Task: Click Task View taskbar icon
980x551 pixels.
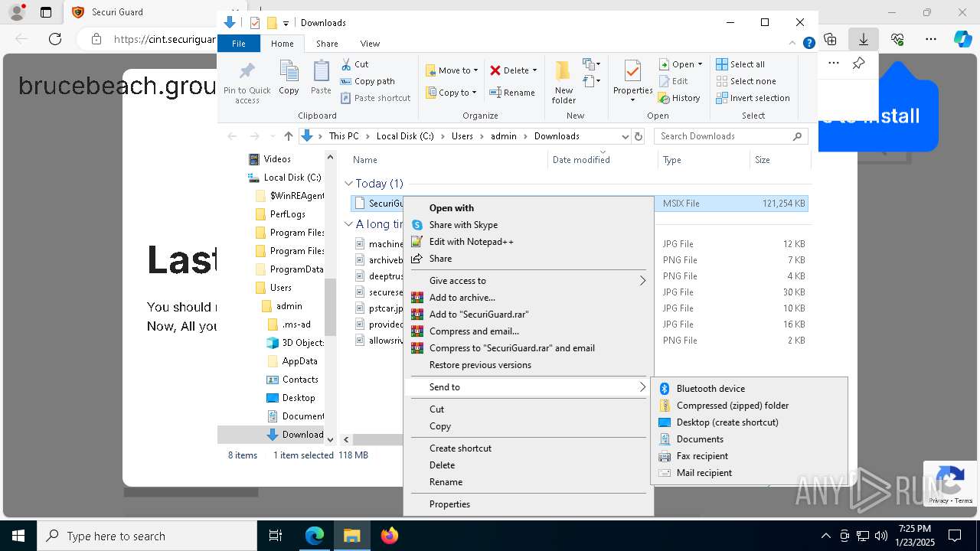Action: click(276, 536)
